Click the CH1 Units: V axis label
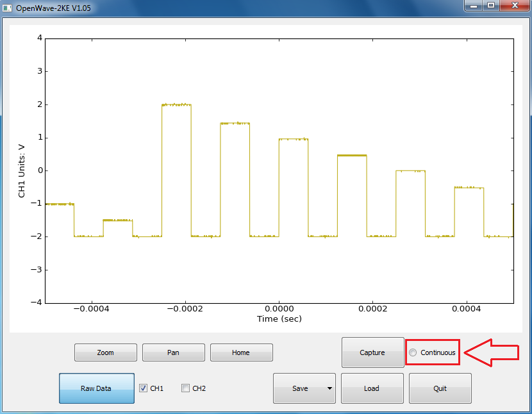The width and height of the screenshot is (532, 414). click(x=22, y=170)
